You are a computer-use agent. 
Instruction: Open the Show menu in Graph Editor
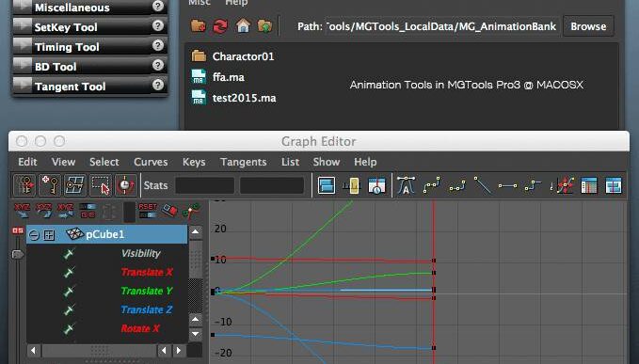click(x=327, y=162)
